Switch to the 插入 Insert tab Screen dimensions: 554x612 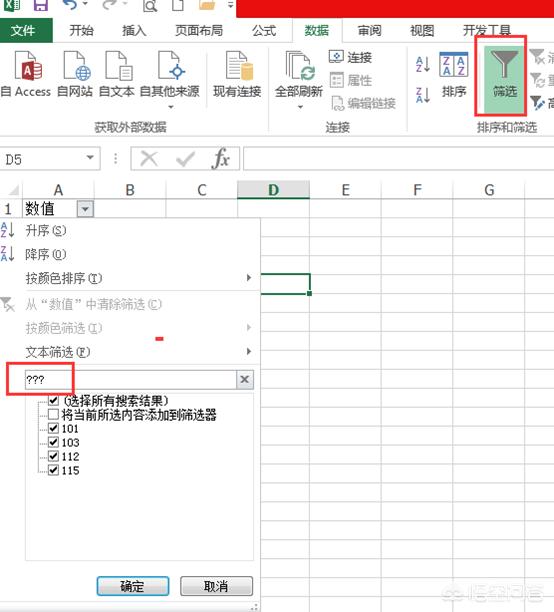[x=134, y=30]
